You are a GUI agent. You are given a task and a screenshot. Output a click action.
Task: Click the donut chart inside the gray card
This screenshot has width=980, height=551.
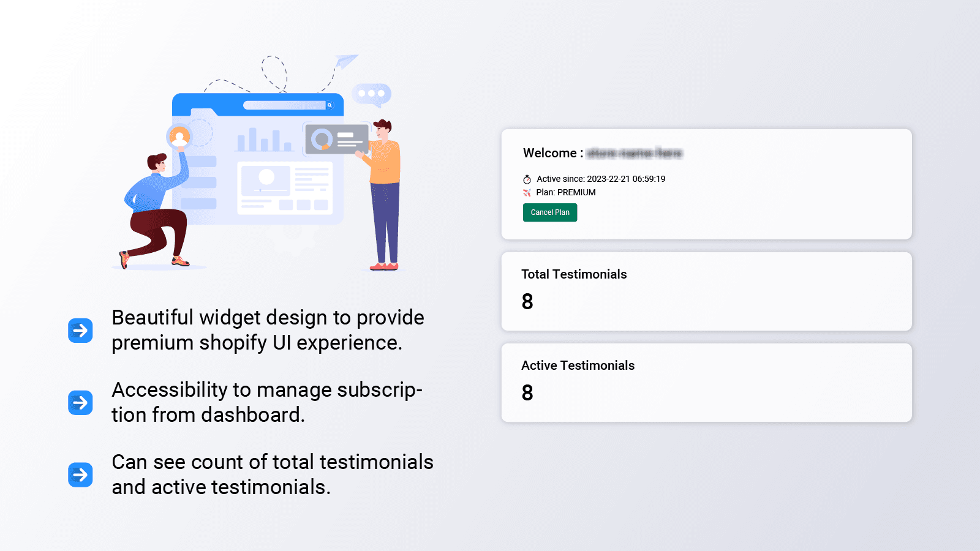pyautogui.click(x=323, y=139)
